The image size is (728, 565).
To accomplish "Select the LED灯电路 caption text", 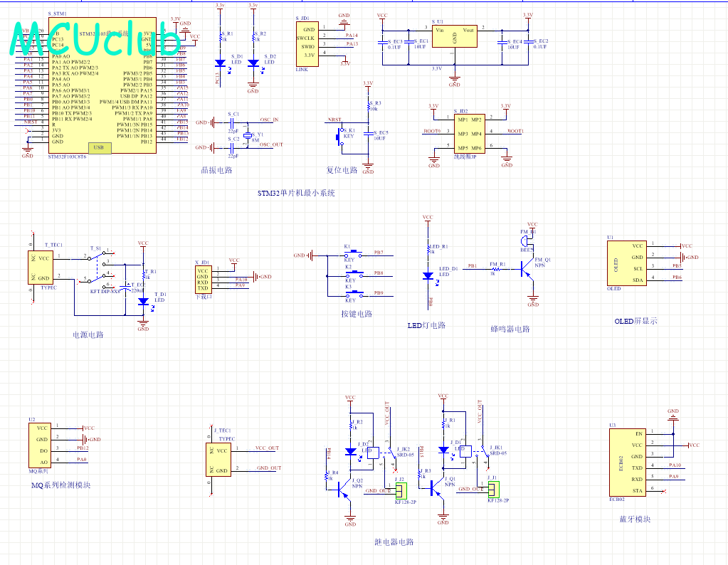I will click(x=426, y=325).
